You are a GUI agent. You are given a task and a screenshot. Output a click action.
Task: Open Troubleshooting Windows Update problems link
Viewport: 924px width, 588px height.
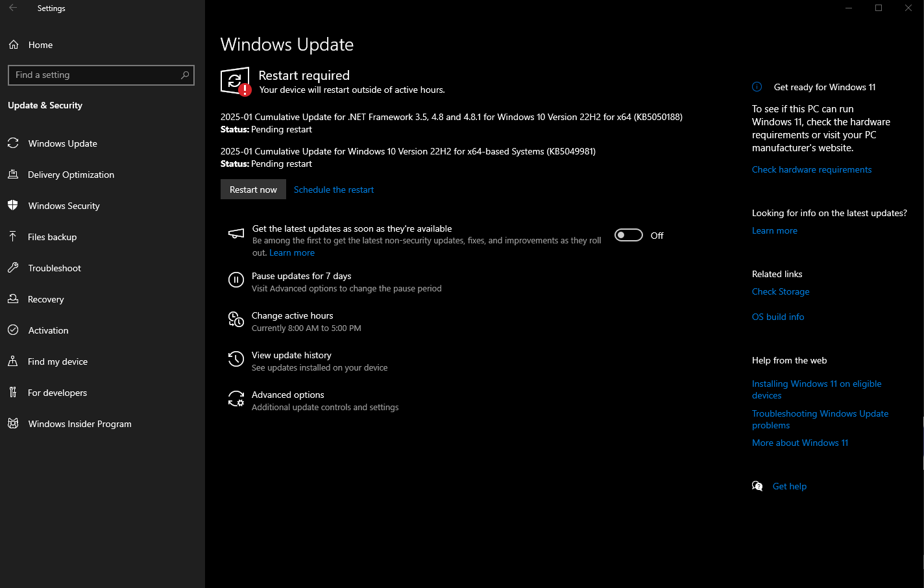pos(820,419)
